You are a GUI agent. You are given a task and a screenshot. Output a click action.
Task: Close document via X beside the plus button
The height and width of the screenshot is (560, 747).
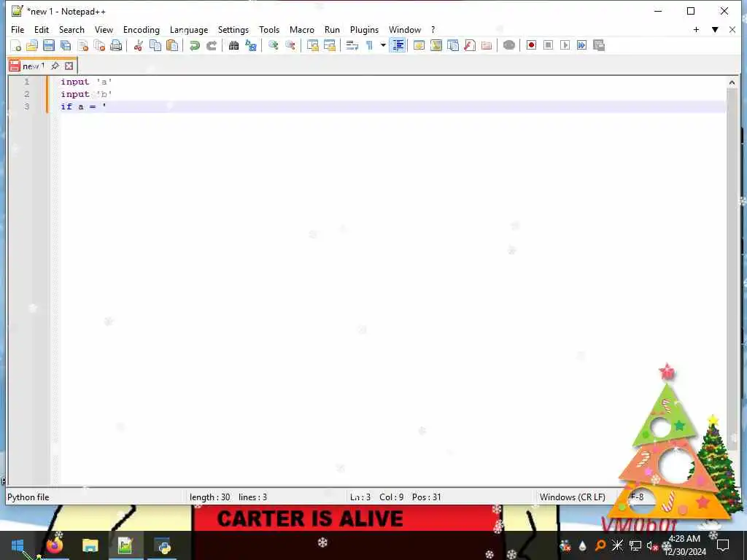[732, 29]
